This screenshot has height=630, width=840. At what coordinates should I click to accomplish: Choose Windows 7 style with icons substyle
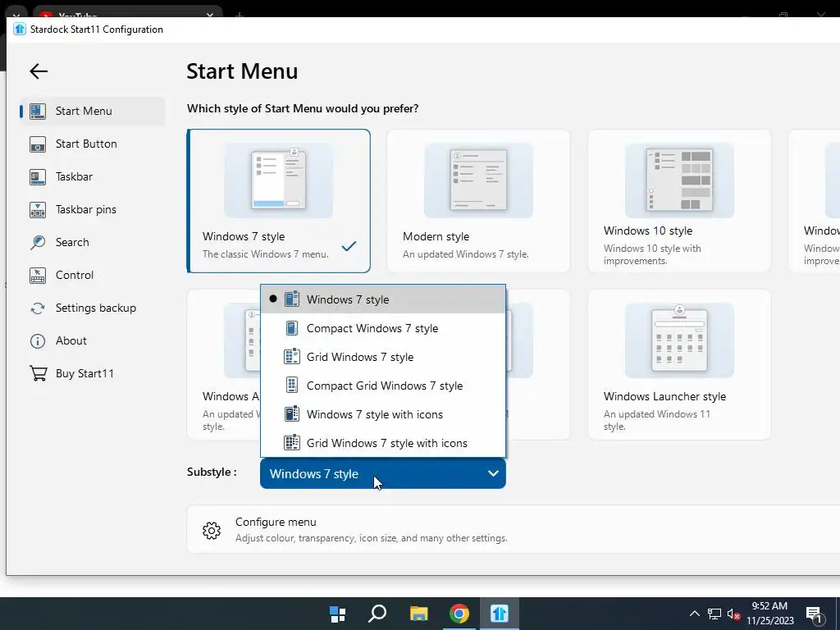pos(383,414)
